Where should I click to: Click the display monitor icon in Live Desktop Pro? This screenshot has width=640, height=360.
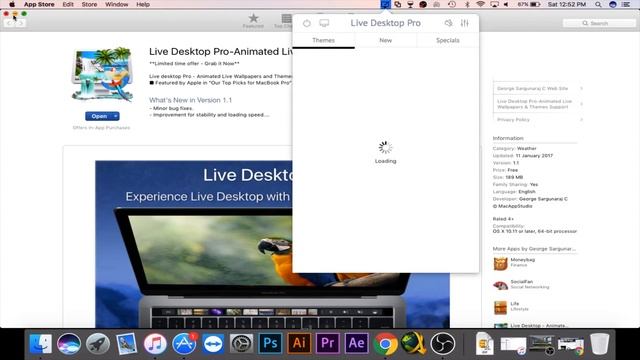324,23
